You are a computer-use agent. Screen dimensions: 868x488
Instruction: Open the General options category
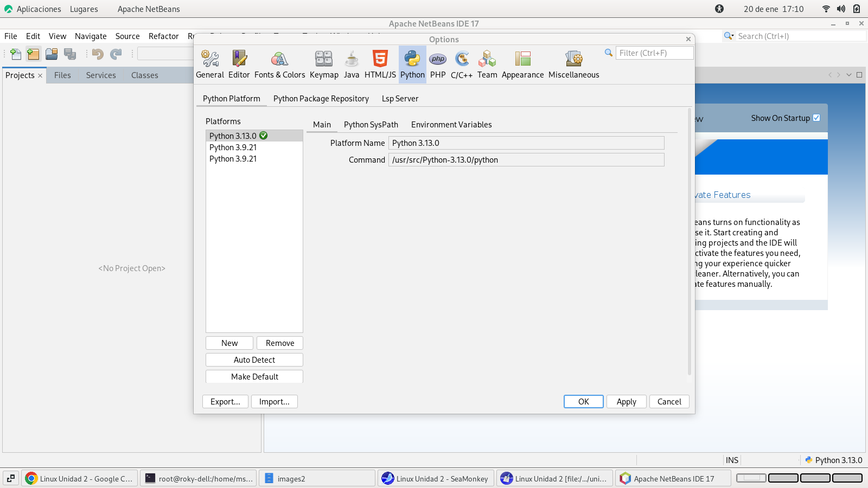(x=209, y=64)
